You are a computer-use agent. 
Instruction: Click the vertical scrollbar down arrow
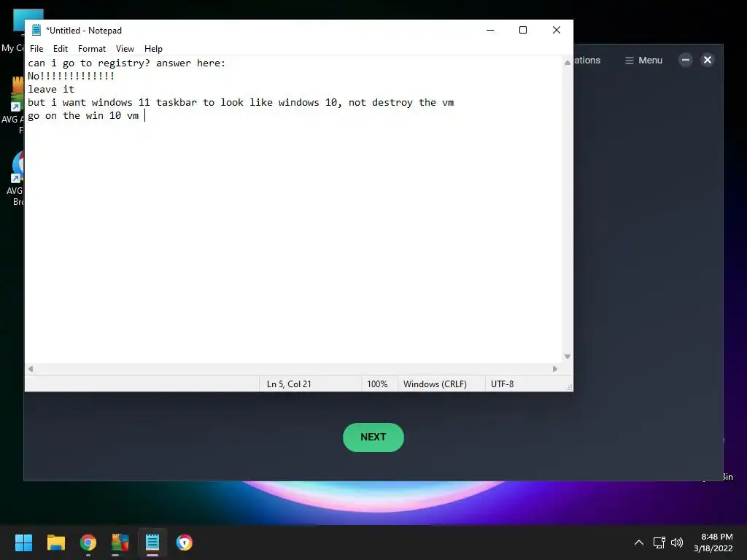point(568,356)
